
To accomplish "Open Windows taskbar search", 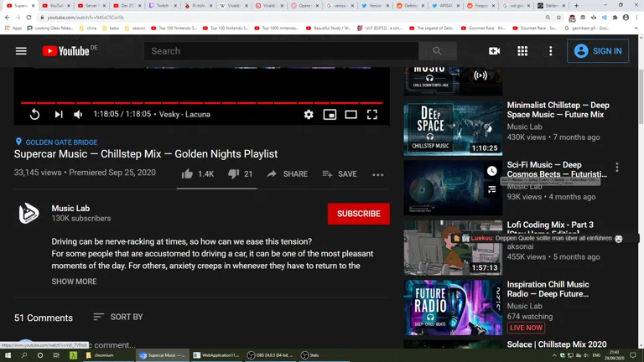I will (x=23, y=355).
